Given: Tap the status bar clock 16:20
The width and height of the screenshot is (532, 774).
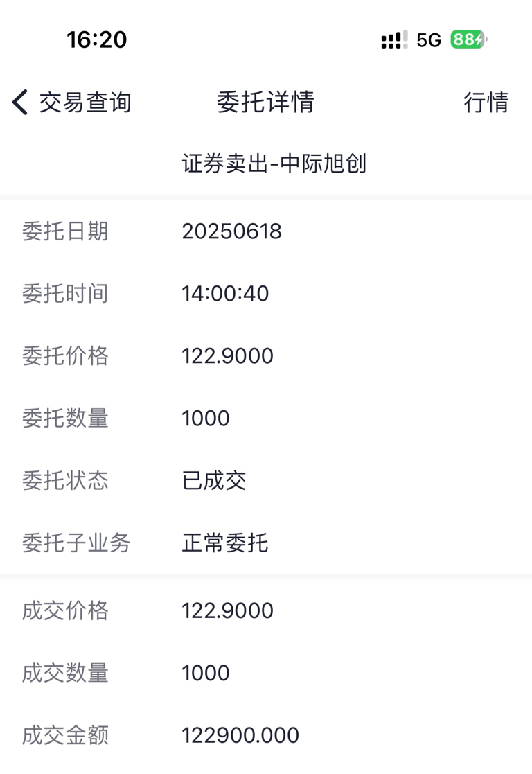Looking at the screenshot, I should click(97, 39).
